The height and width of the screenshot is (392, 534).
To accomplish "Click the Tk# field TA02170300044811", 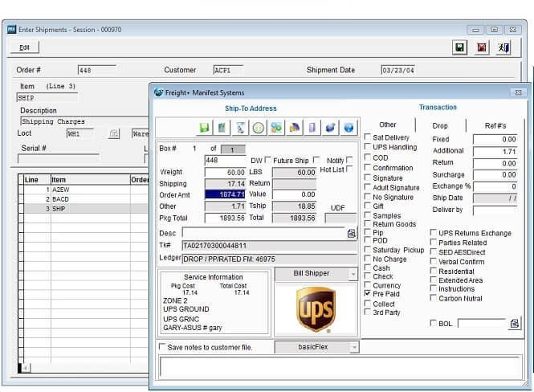I will [269, 246].
